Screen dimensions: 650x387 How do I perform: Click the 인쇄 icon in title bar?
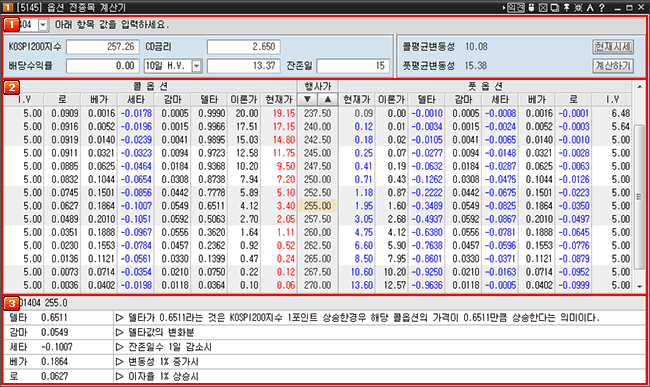[x=516, y=7]
